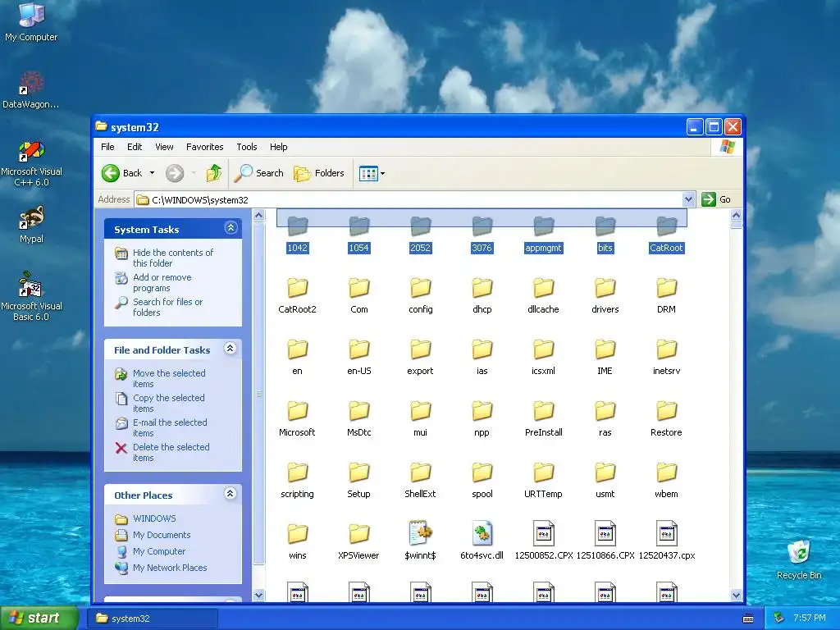Open WINDOWS in Other Places
The height and width of the screenshot is (630, 840).
(154, 518)
